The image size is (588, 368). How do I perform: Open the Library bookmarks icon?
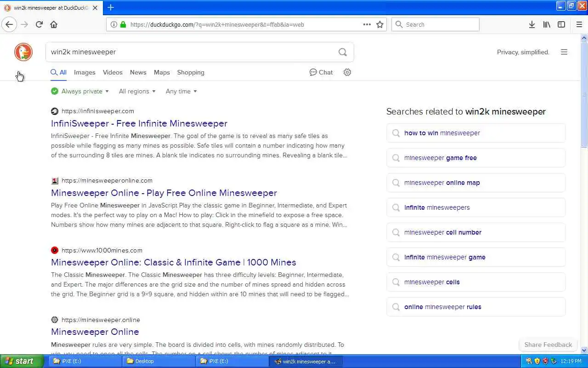[x=547, y=24]
